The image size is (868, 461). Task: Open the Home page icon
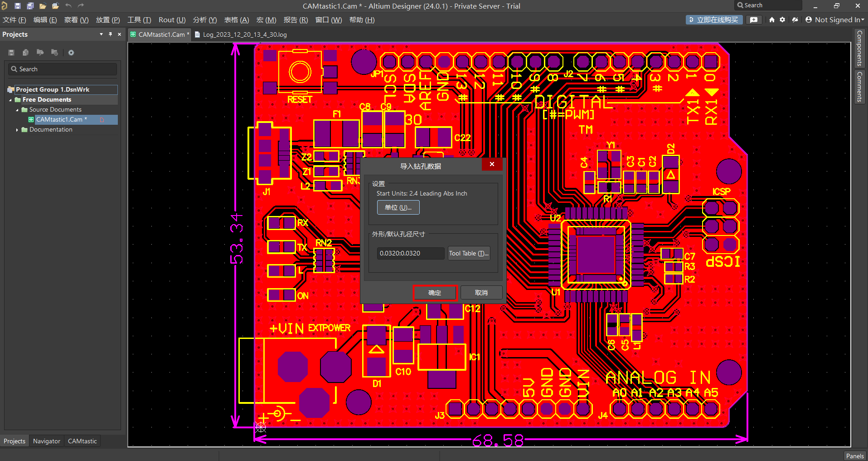772,20
